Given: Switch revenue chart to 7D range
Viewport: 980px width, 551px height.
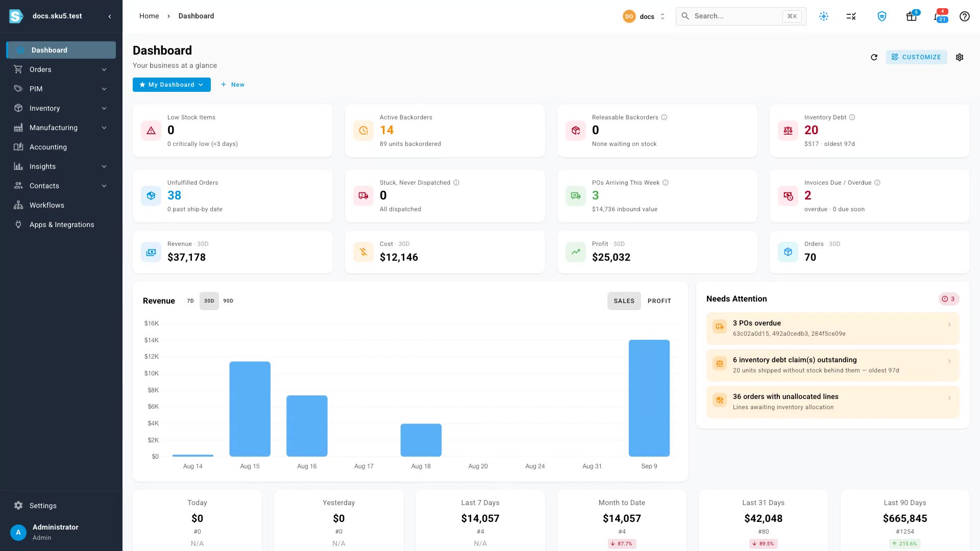Looking at the screenshot, I should 190,301.
